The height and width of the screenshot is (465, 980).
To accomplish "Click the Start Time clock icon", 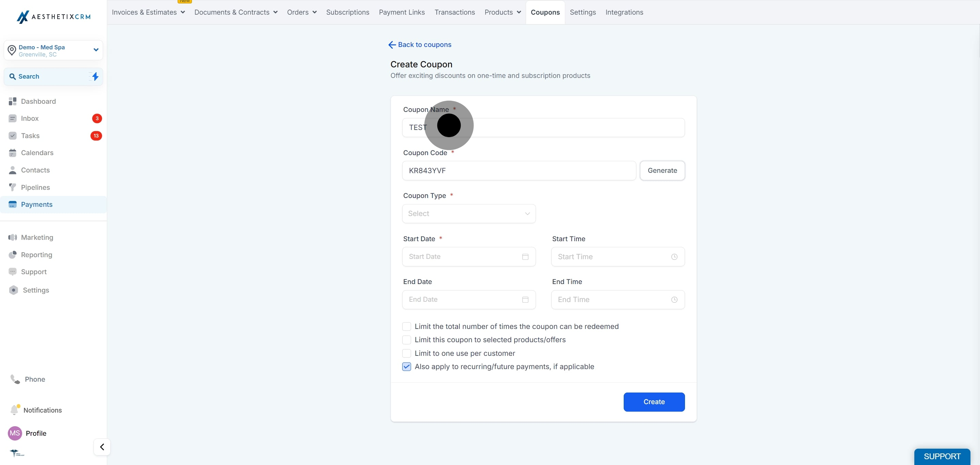I will coord(674,256).
